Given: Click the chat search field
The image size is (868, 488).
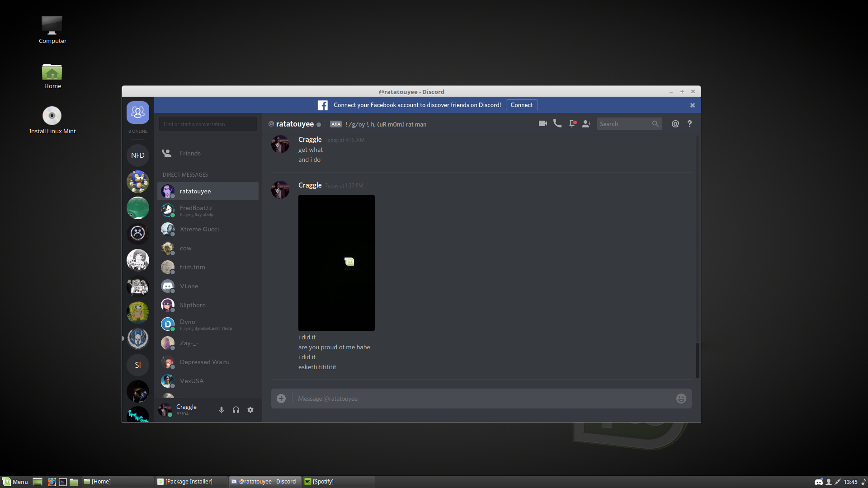Looking at the screenshot, I should 625,124.
